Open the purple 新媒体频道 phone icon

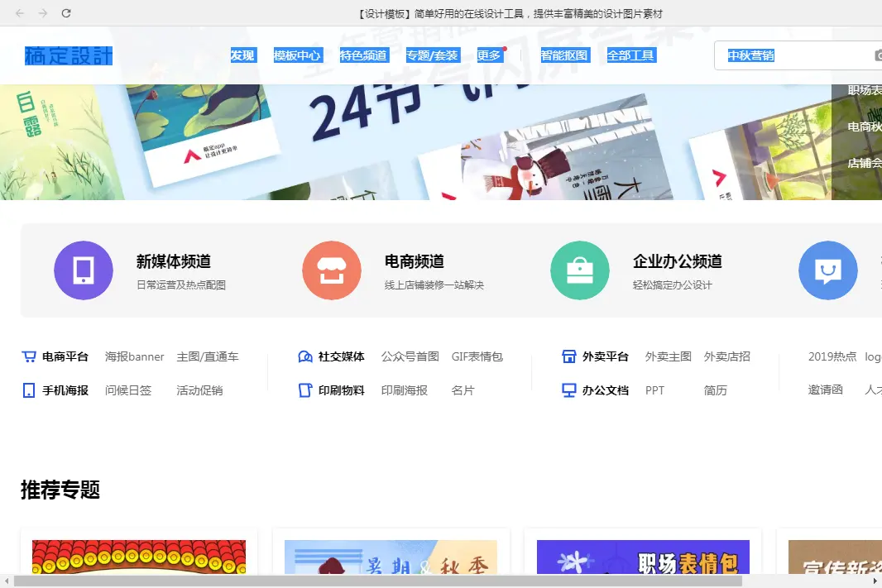(x=84, y=270)
